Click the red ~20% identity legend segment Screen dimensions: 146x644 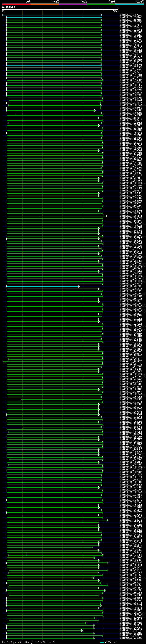tap(16, 4)
